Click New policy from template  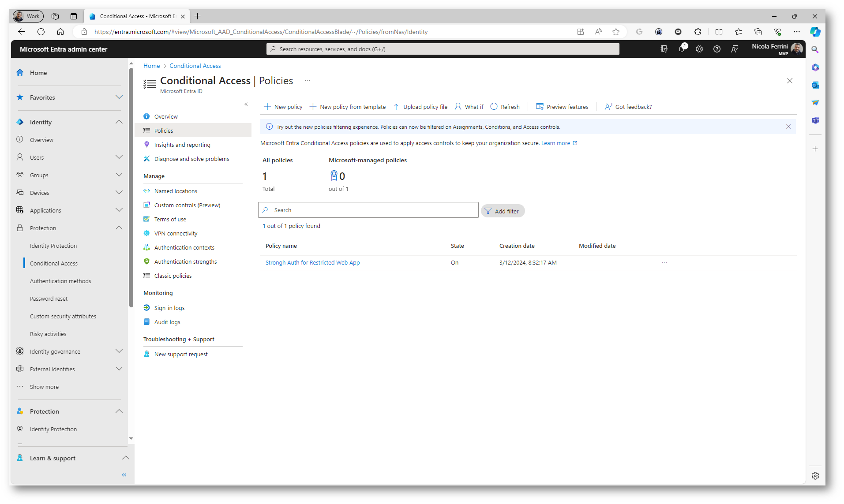point(348,107)
